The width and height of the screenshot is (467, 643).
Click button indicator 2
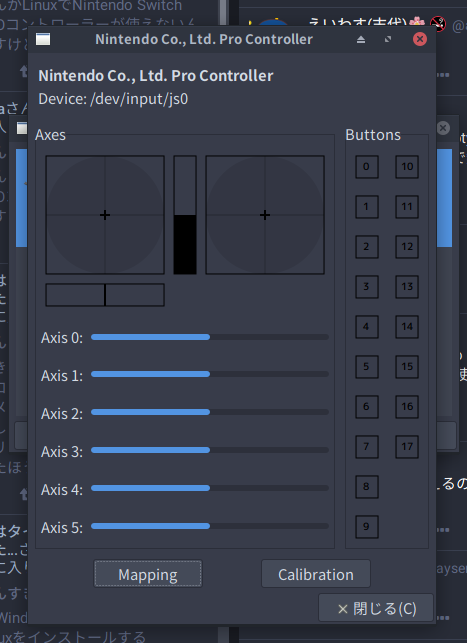click(367, 246)
